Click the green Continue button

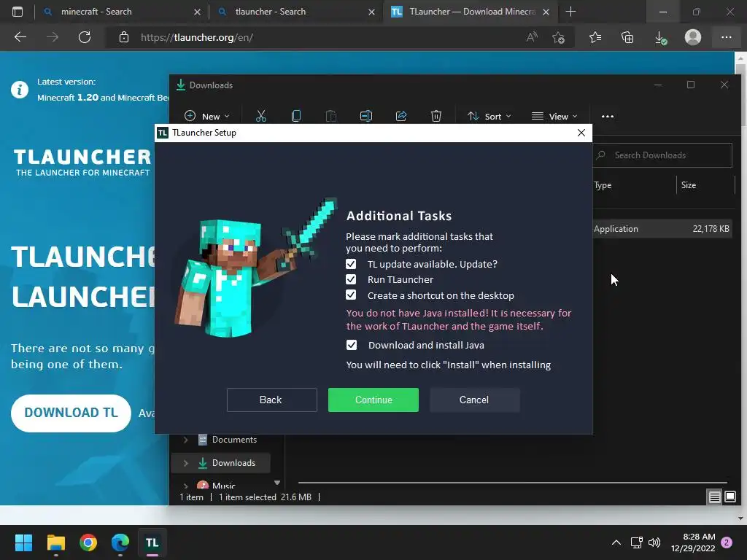tap(373, 400)
